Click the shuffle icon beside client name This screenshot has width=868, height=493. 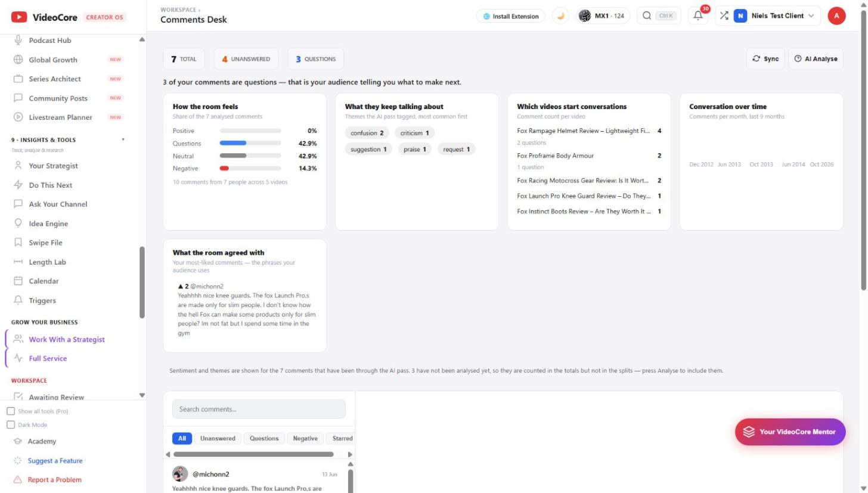[724, 15]
